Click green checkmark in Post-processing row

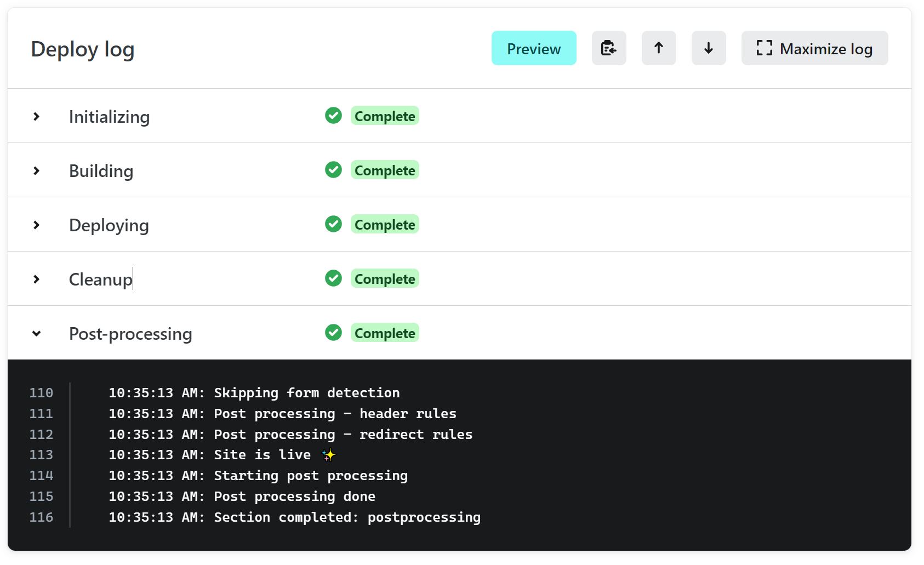333,333
